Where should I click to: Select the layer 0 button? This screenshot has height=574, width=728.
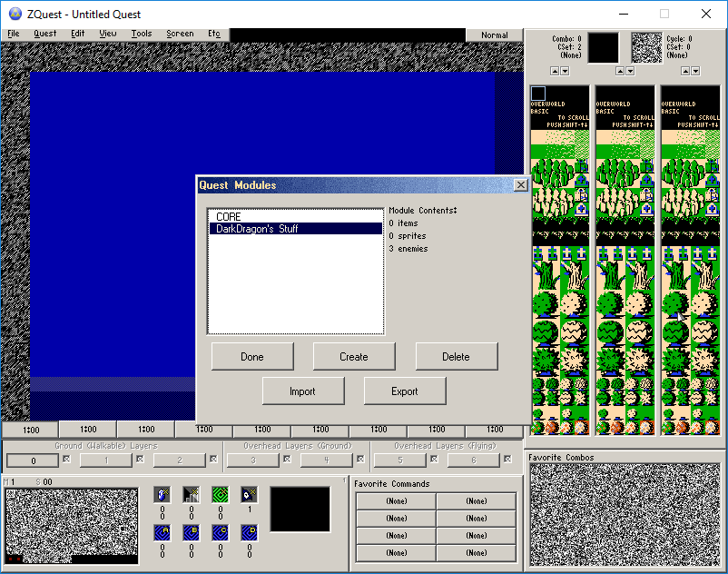(33, 460)
